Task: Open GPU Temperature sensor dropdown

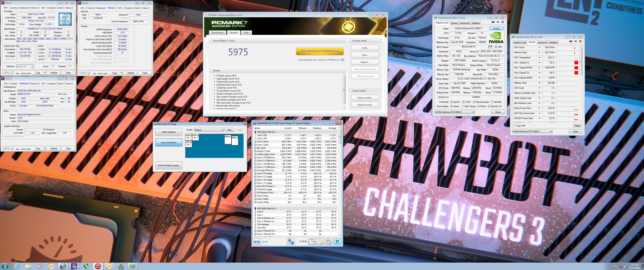Action: point(539,57)
